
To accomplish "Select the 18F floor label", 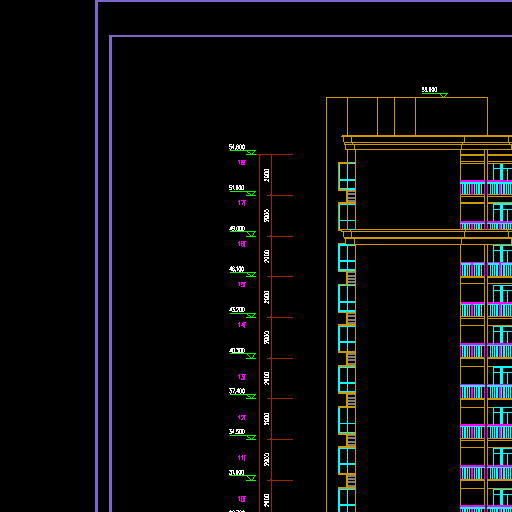I will 242,162.
